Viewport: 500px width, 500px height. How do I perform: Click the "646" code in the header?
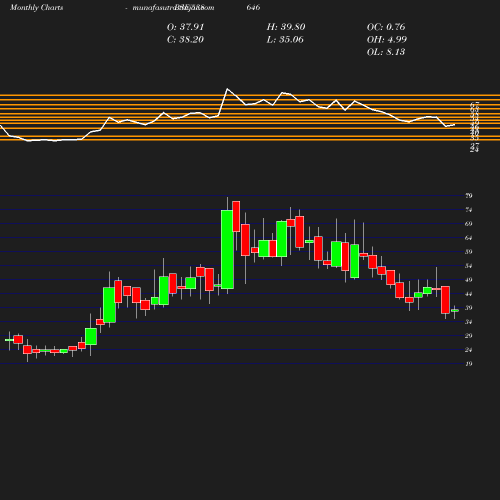point(253,8)
